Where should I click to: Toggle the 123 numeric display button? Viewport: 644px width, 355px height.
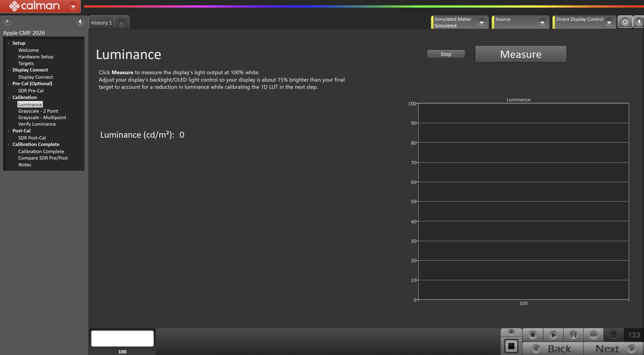(634, 335)
